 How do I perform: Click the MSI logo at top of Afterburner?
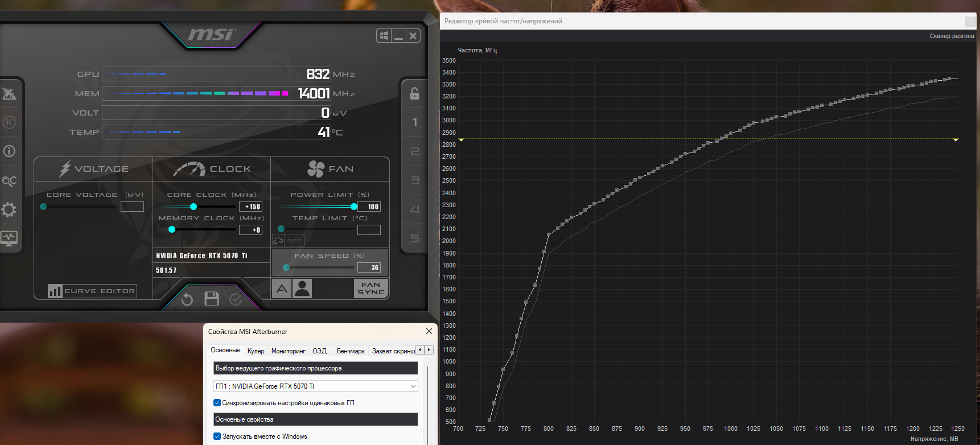(211, 35)
